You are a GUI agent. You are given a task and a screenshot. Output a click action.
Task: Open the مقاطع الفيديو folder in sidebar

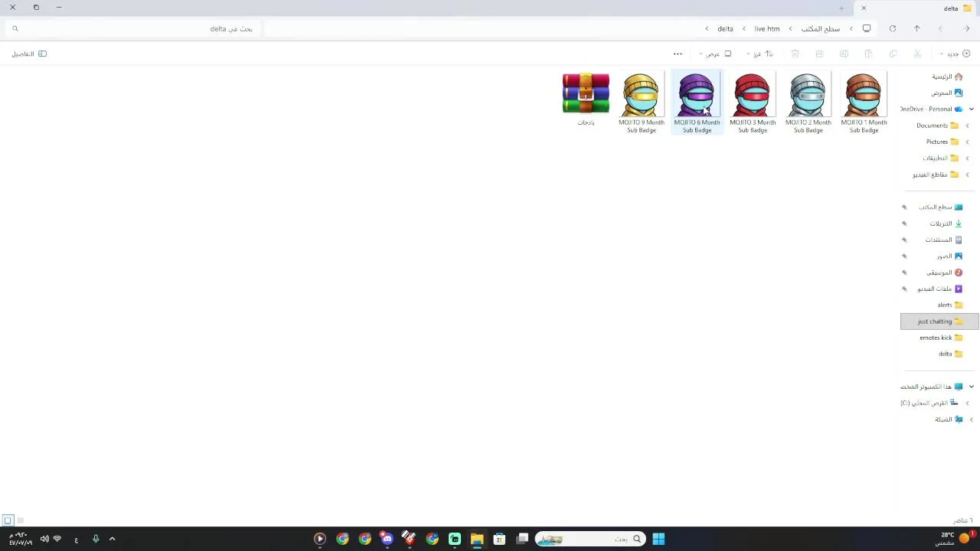935,174
